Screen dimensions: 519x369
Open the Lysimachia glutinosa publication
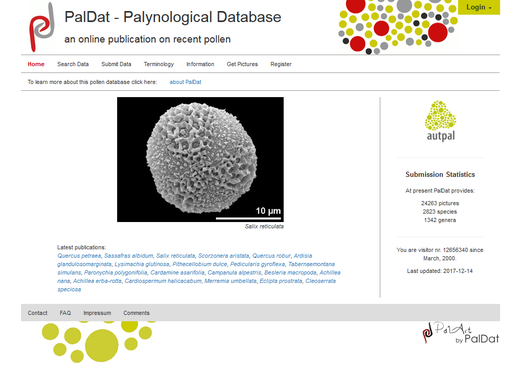coord(142,264)
